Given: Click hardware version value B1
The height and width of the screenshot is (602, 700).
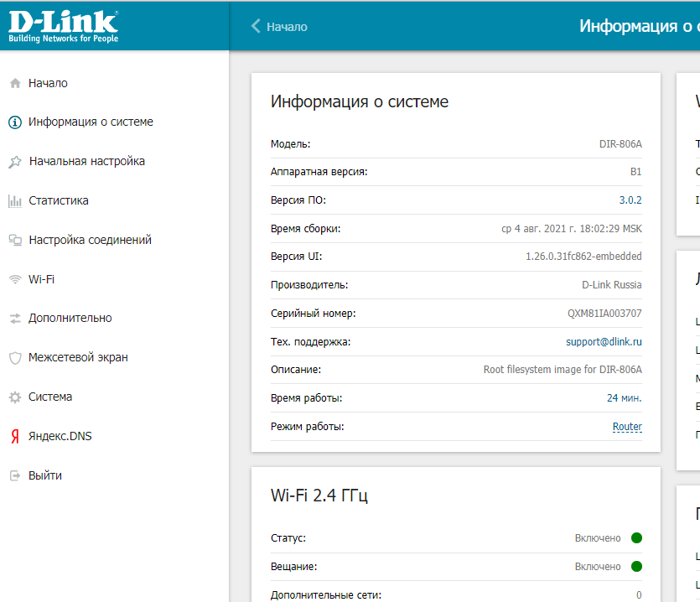Looking at the screenshot, I should 635,172.
